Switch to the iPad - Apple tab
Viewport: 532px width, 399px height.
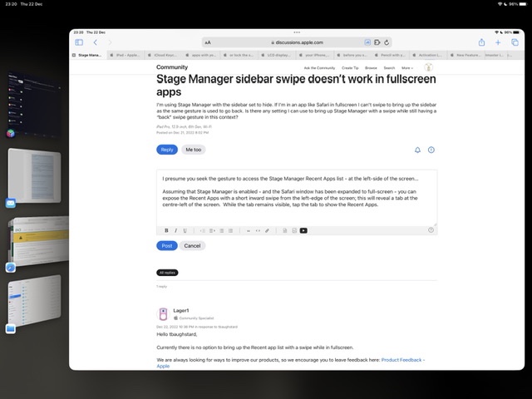[127, 55]
